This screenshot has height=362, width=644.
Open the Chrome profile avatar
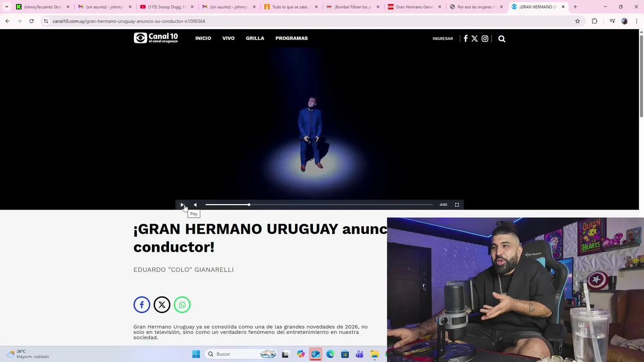(624, 21)
